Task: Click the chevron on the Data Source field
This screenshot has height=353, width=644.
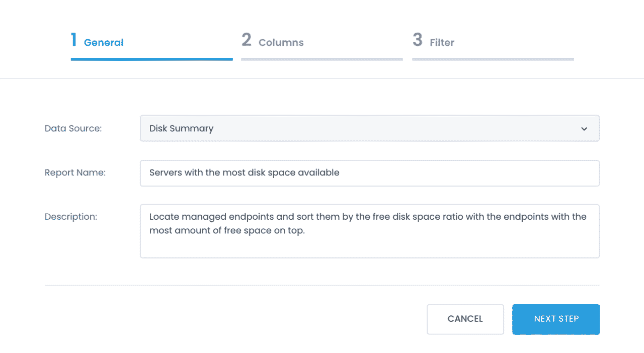Action: (x=584, y=128)
